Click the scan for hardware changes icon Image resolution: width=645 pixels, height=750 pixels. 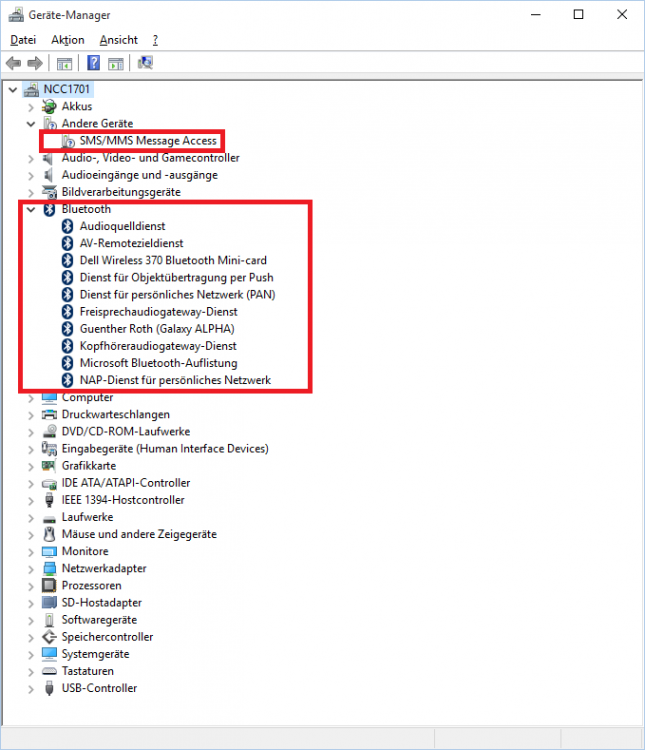(x=145, y=63)
